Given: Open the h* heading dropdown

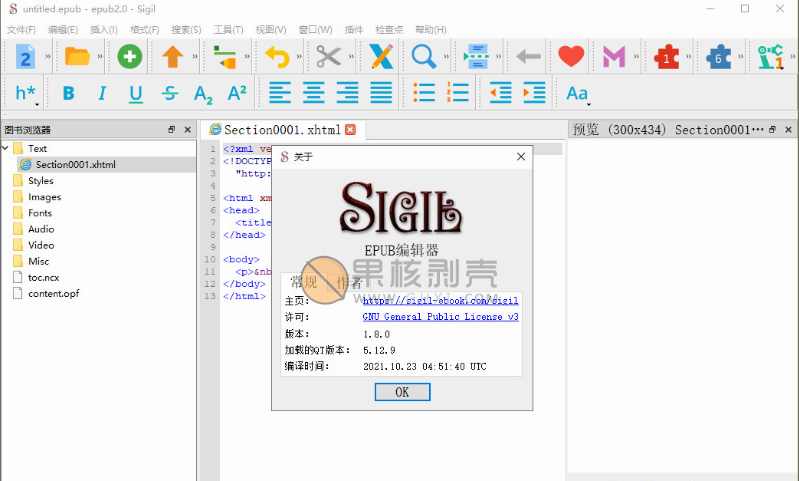Looking at the screenshot, I should [x=26, y=94].
